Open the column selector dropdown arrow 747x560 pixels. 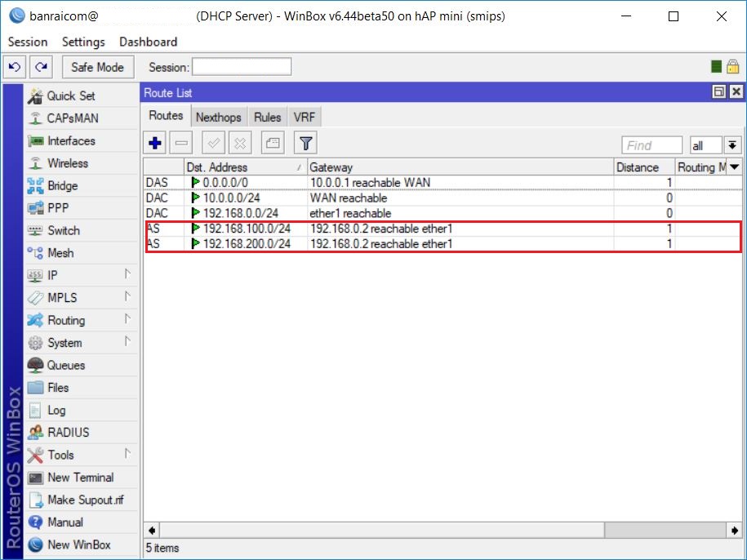click(735, 167)
